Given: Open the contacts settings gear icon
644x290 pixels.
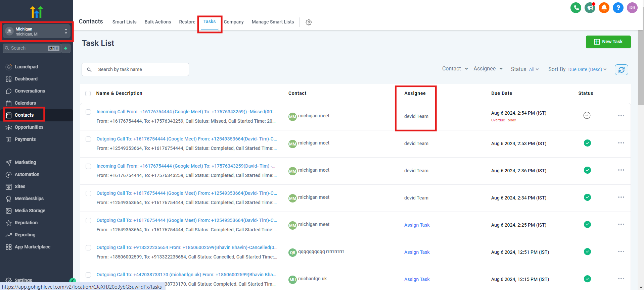Looking at the screenshot, I should tap(309, 22).
